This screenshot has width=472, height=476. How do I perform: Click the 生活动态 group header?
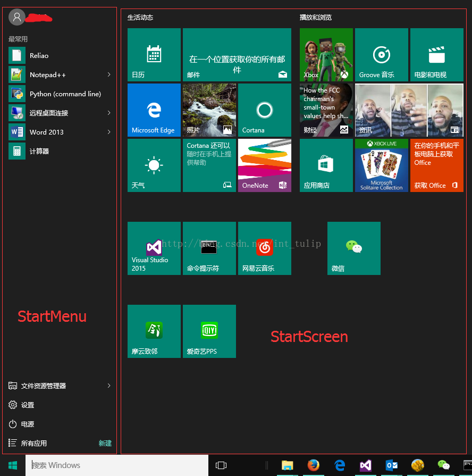[x=140, y=18]
